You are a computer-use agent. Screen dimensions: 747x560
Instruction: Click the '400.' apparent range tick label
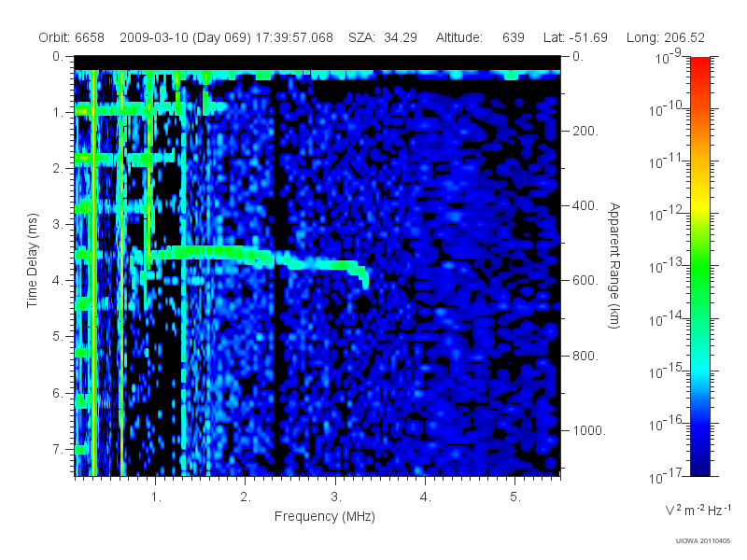[x=585, y=205]
